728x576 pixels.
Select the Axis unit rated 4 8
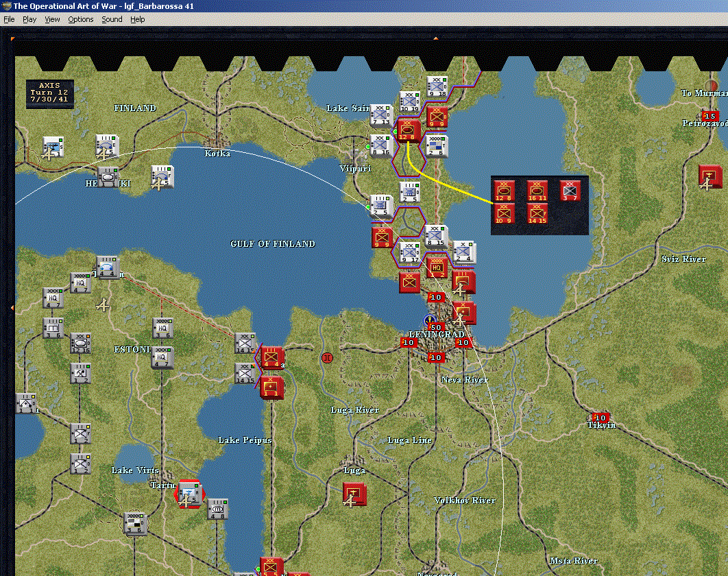point(217,509)
